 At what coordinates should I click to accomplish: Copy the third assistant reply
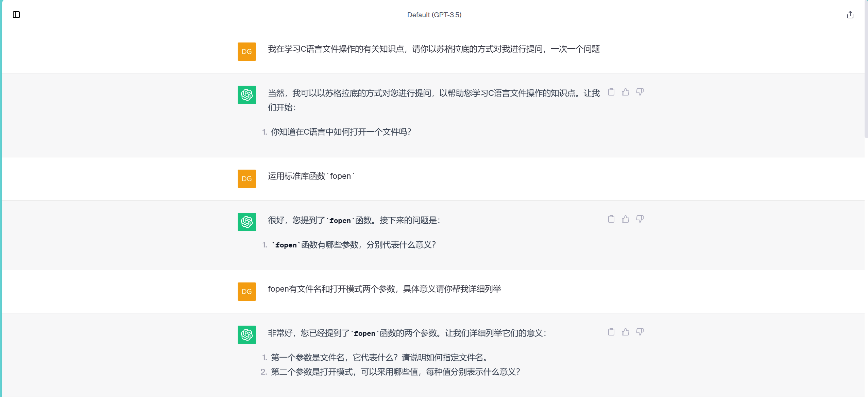coord(611,332)
